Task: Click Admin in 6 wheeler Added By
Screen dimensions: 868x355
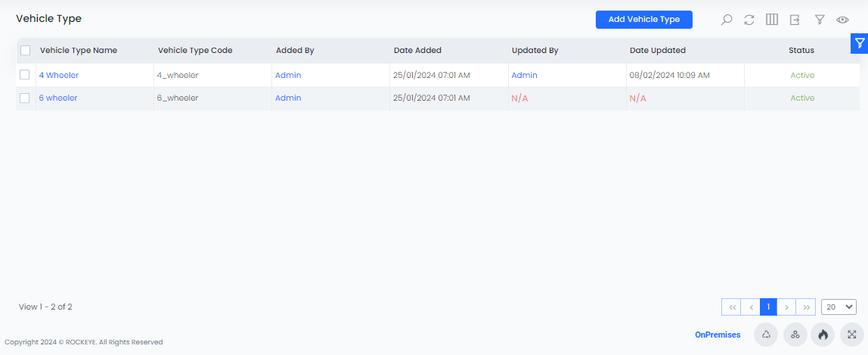Action: (288, 98)
